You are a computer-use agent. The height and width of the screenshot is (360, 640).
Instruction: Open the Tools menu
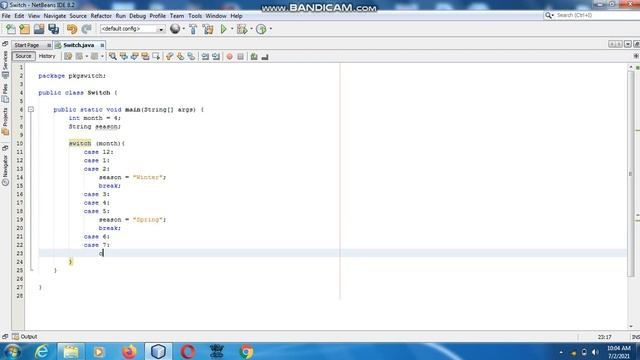[195, 16]
